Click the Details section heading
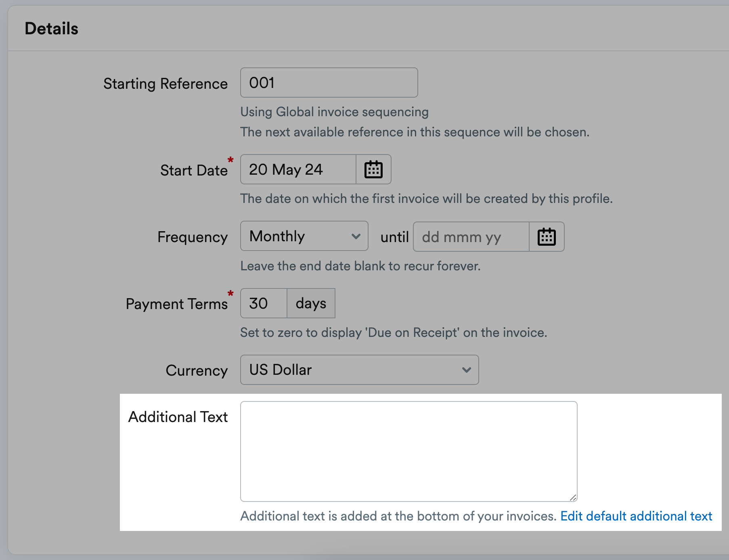This screenshot has width=729, height=560. 52,29
